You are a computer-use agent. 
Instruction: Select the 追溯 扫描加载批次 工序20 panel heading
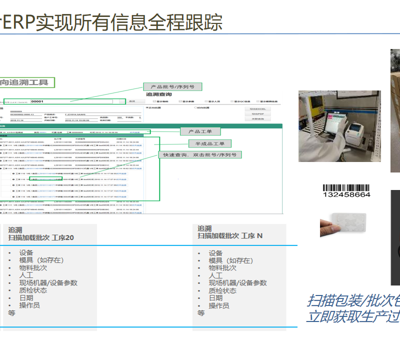pos(41,234)
